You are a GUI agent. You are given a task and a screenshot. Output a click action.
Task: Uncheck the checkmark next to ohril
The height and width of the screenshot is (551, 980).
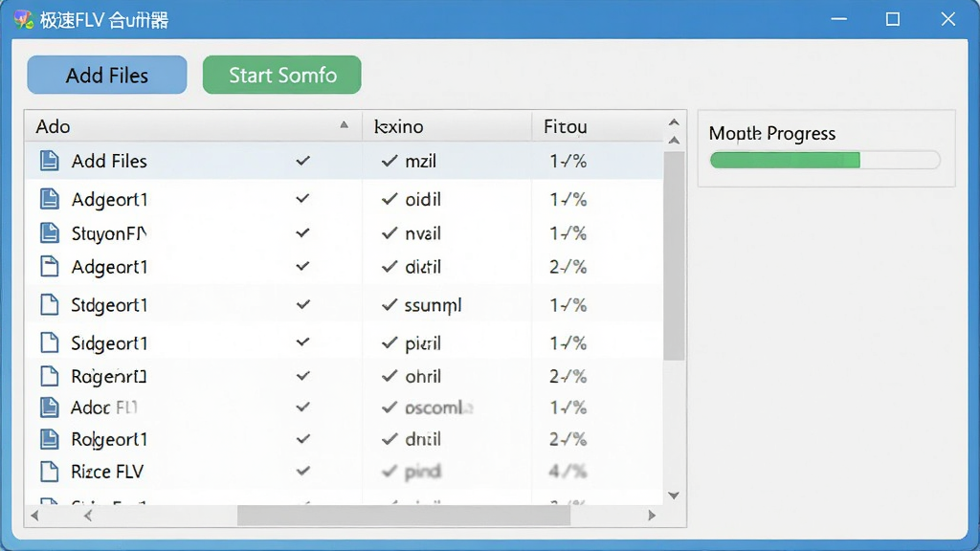[390, 376]
